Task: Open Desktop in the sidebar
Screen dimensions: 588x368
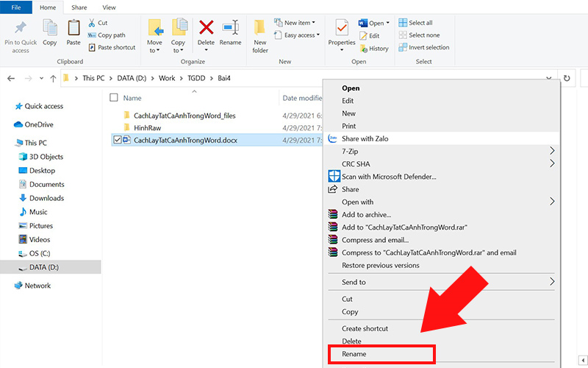Action: (37, 171)
